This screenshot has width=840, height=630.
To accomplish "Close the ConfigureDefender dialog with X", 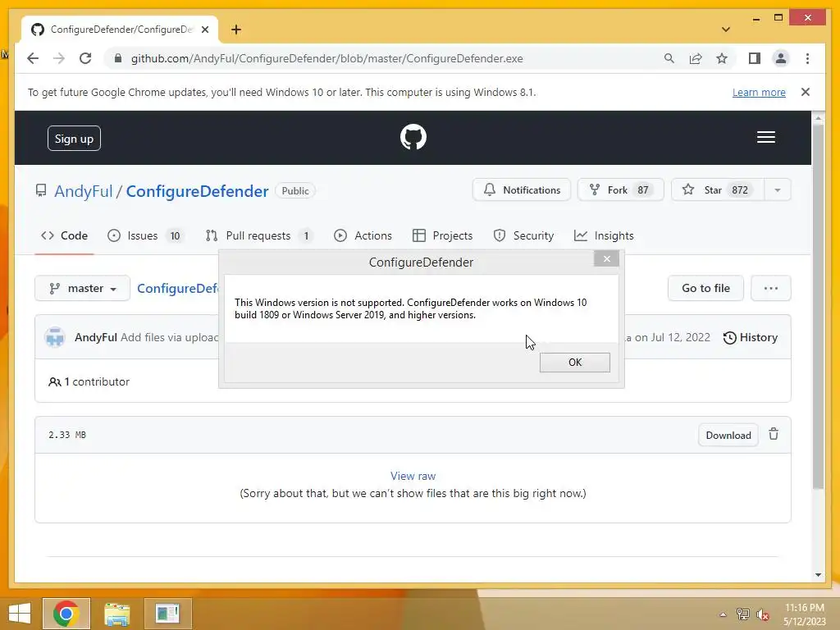I will click(x=606, y=259).
